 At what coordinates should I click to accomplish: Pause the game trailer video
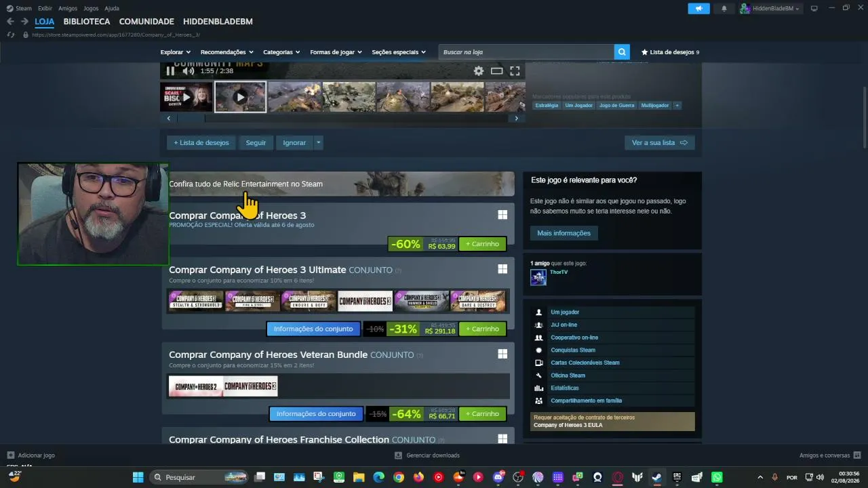[x=170, y=70]
